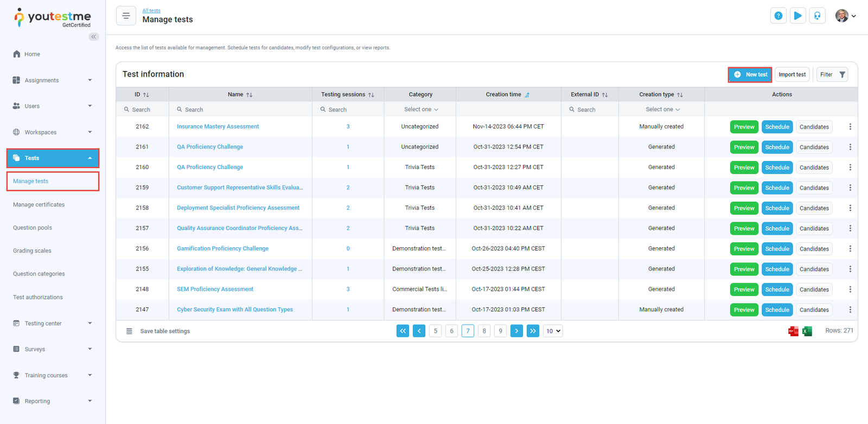Export table as PDF icon

[793, 331]
